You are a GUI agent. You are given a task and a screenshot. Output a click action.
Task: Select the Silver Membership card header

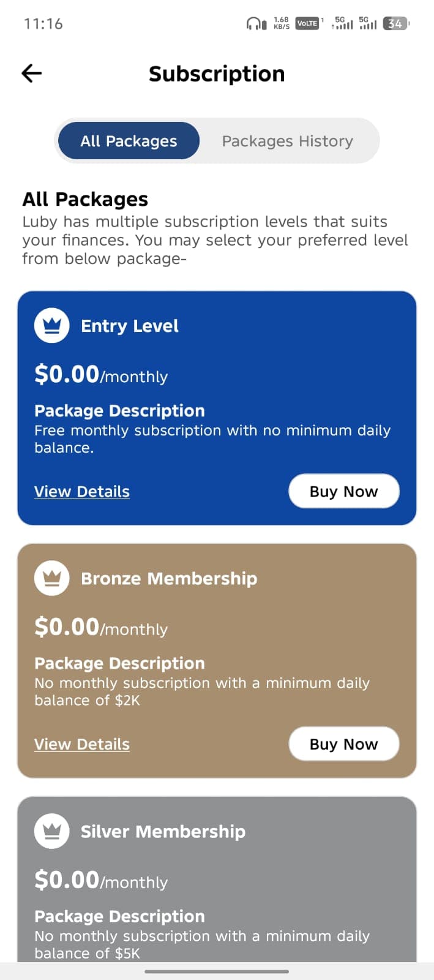pyautogui.click(x=163, y=831)
